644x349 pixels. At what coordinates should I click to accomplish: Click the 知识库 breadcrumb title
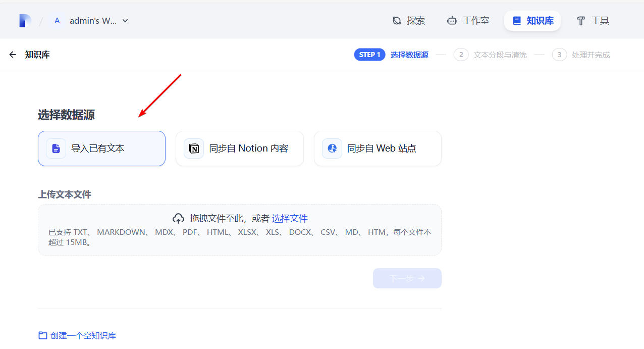point(37,55)
